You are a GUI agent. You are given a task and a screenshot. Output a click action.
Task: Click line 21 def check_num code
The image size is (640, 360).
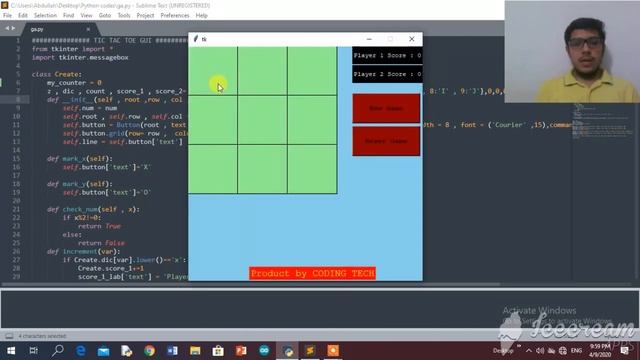(93, 209)
